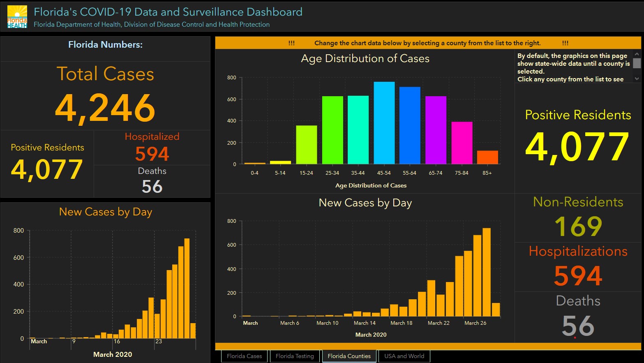Click the 'By default, the graphics' info text
This screenshot has width=644, height=363.
[x=573, y=67]
